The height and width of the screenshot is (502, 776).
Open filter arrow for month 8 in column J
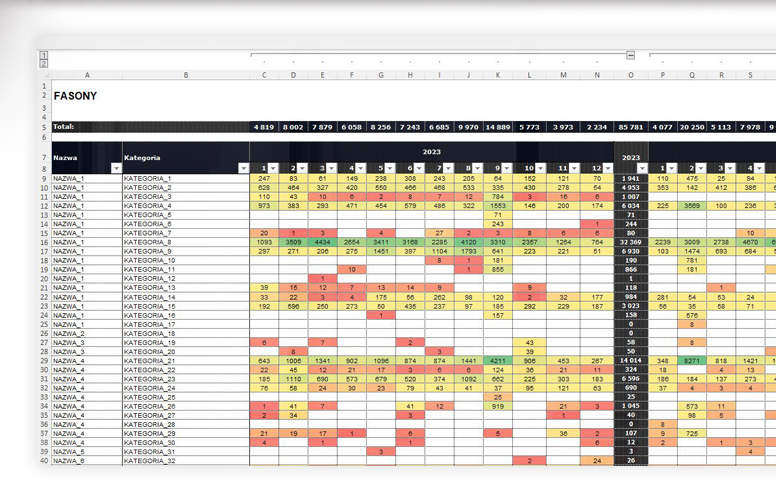point(477,169)
